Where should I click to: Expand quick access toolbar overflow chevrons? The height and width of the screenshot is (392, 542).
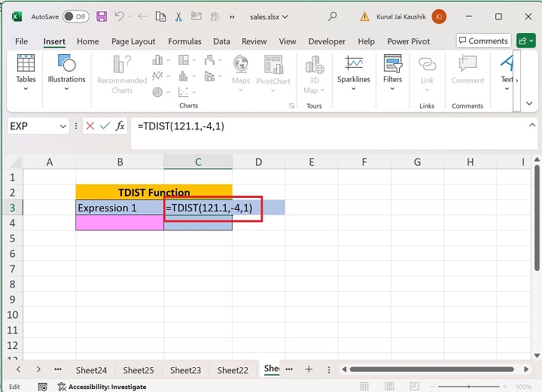click(232, 17)
